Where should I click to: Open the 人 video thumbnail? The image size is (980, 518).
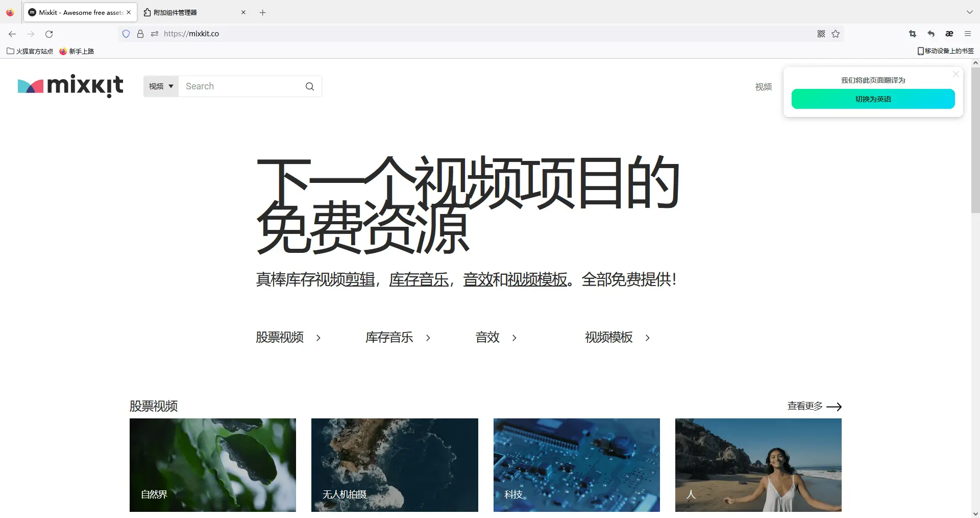pos(758,465)
